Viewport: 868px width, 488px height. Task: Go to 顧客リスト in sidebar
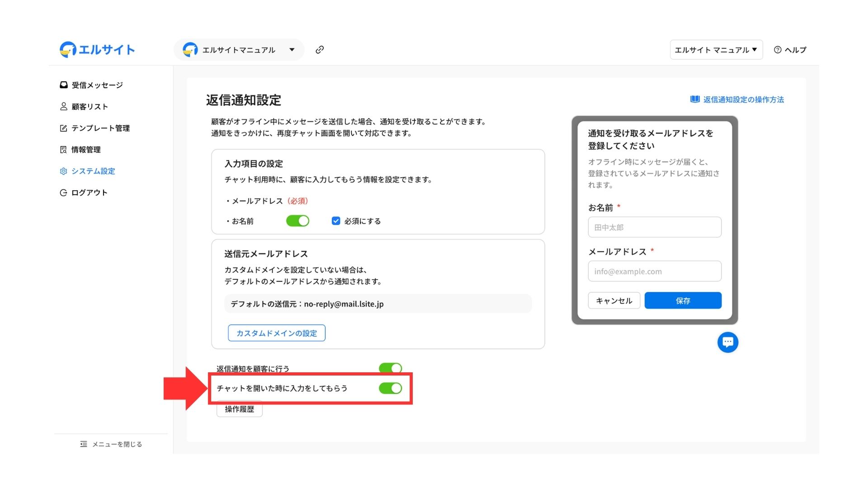(x=90, y=107)
